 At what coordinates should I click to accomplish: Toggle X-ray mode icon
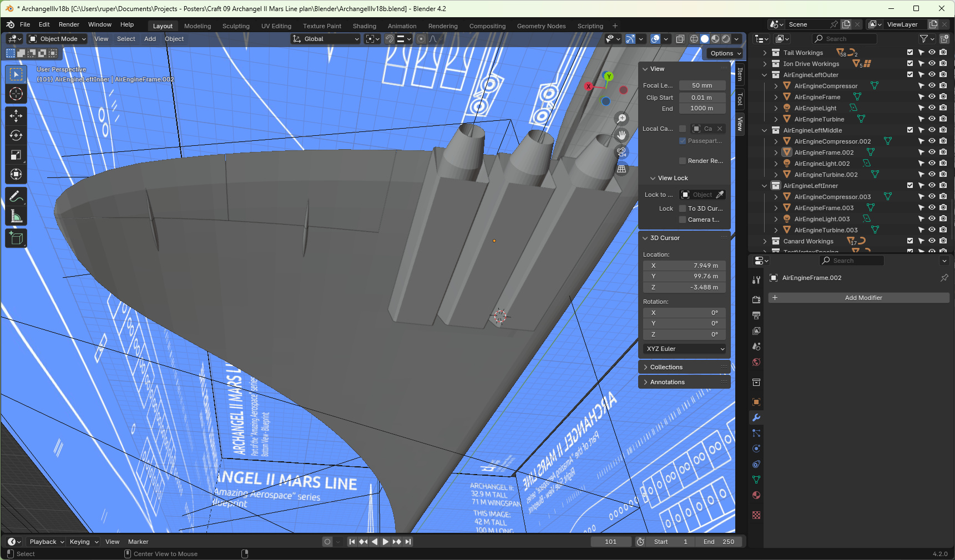[x=680, y=39]
